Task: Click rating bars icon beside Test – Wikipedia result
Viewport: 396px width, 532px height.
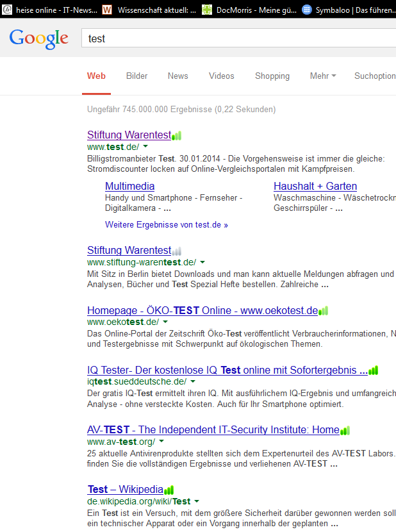Action: pos(169,490)
